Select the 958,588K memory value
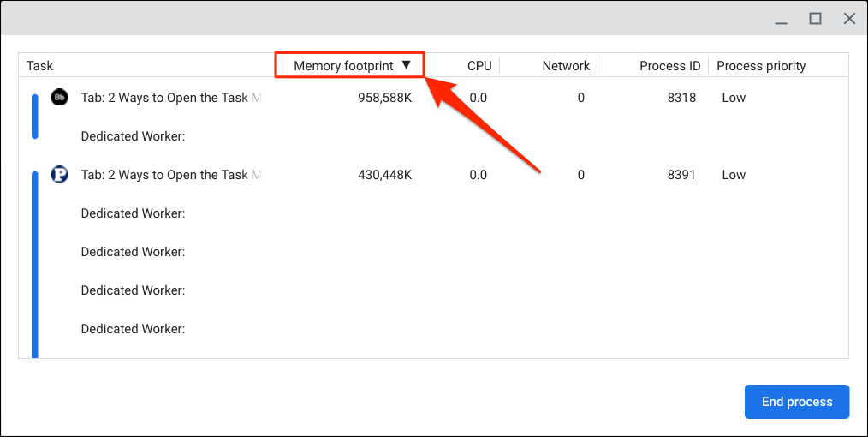This screenshot has width=868, height=437. click(384, 98)
